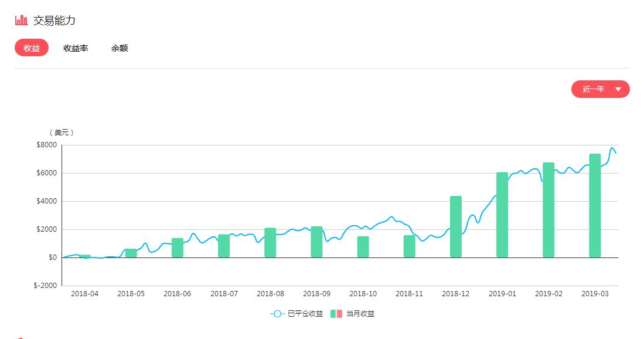Click the 交易能力 section heading
Image resolution: width=644 pixels, height=339 pixels.
coord(54,20)
